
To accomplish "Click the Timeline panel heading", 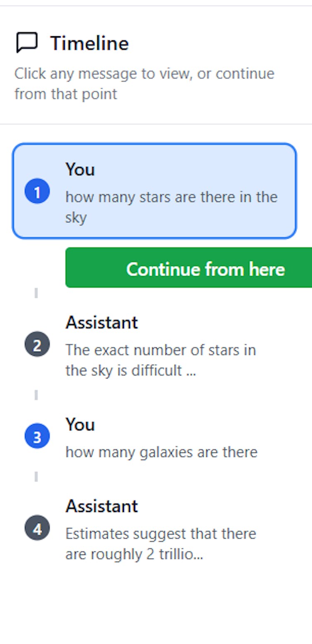I will pos(89,43).
